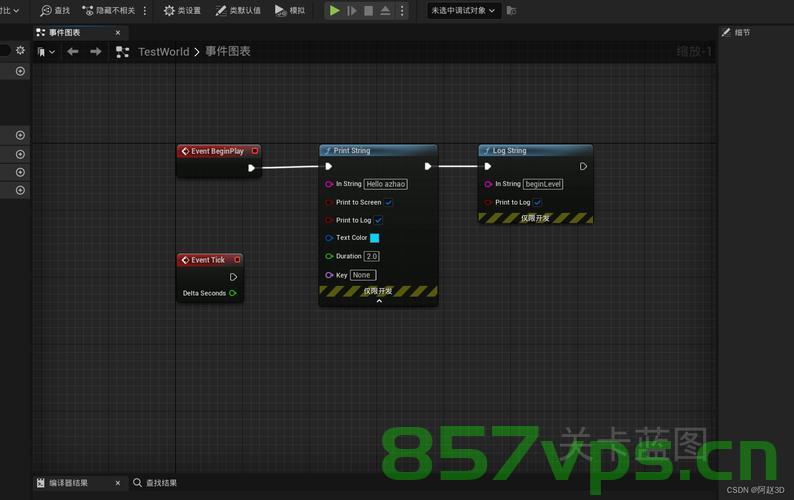Click the Simulate (模拟) button
794x500 pixels.
pos(290,10)
